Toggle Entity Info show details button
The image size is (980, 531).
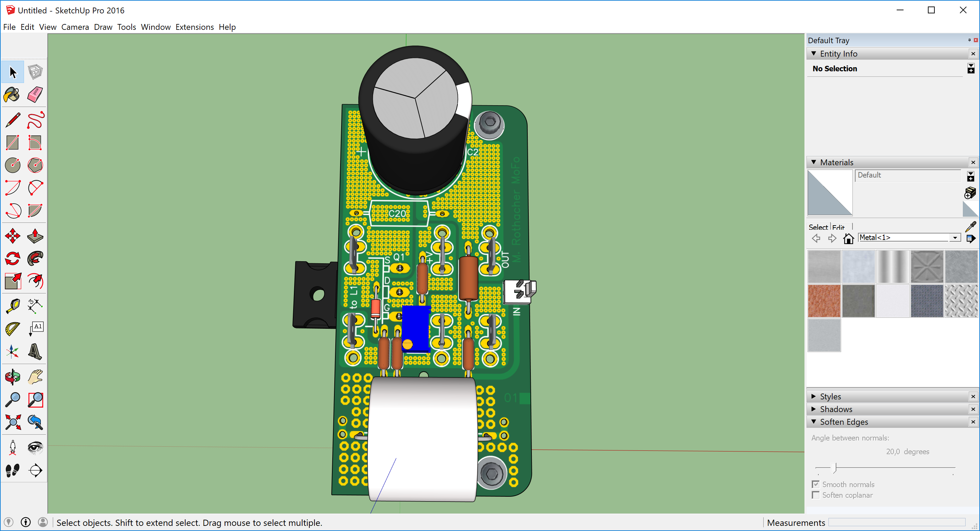point(971,69)
